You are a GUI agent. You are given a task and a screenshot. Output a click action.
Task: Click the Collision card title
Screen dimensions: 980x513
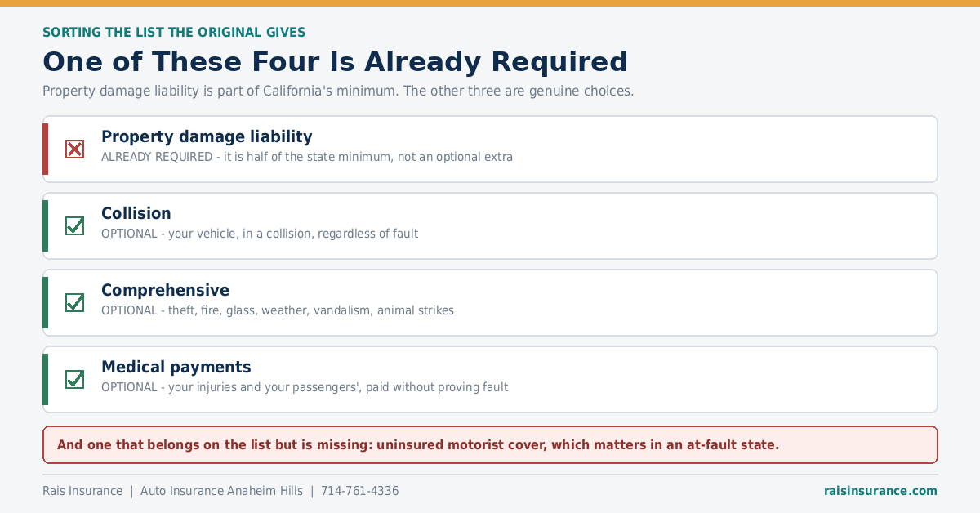[136, 213]
